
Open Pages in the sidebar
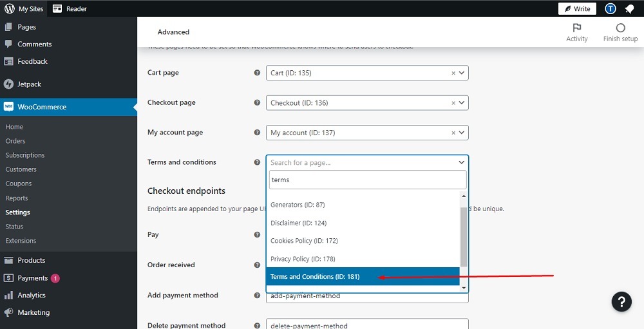tap(26, 27)
